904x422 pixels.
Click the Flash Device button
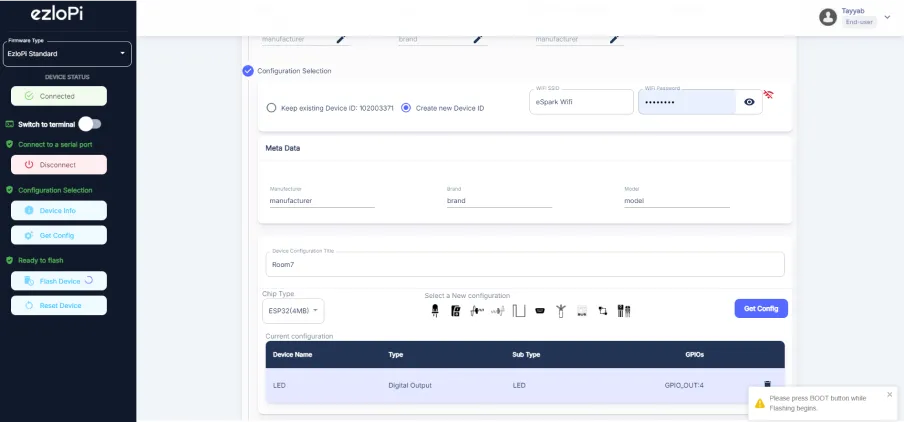[x=58, y=281]
